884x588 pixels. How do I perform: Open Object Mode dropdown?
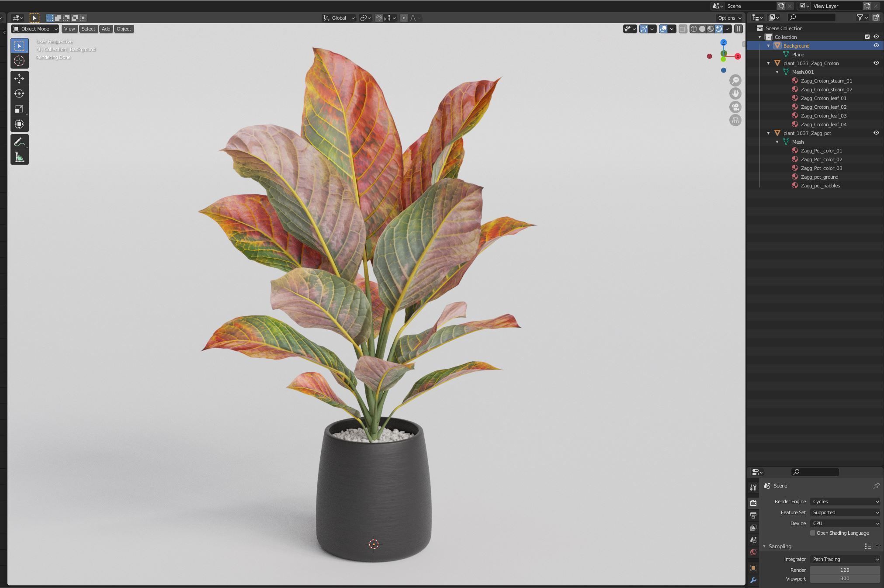35,29
